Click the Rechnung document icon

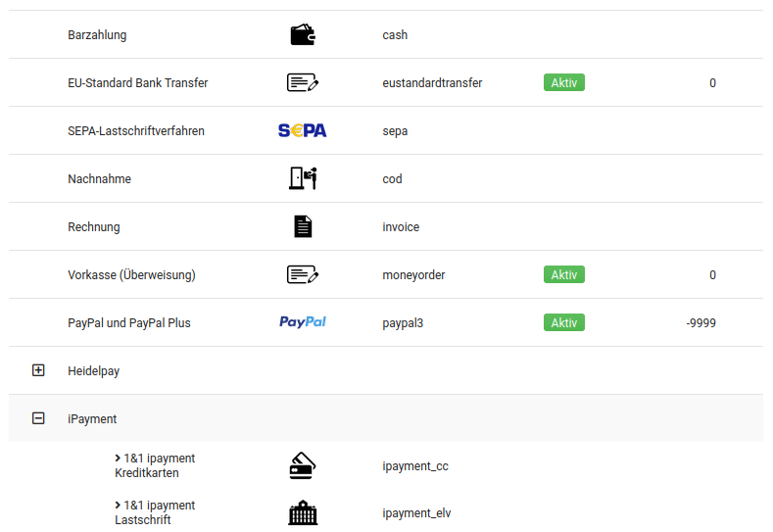(x=303, y=227)
